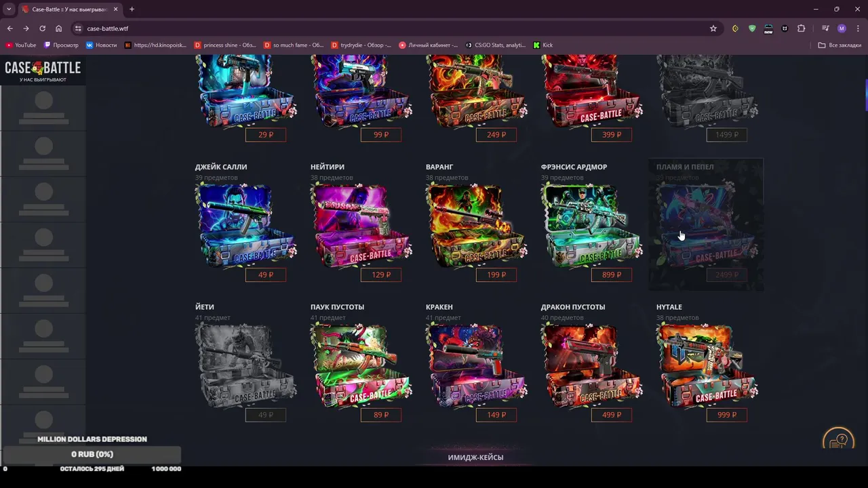Open the Hytale case image
Screen dimensions: 868x488
coord(707,365)
